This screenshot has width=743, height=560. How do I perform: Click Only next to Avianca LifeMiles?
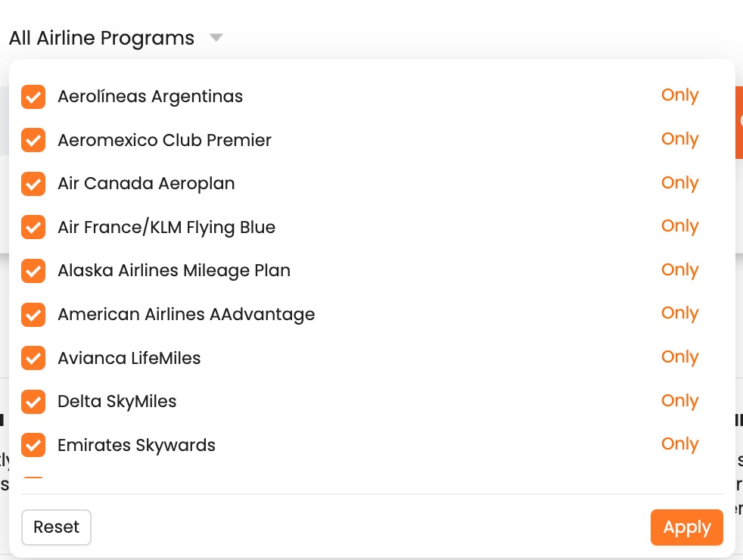tap(679, 357)
